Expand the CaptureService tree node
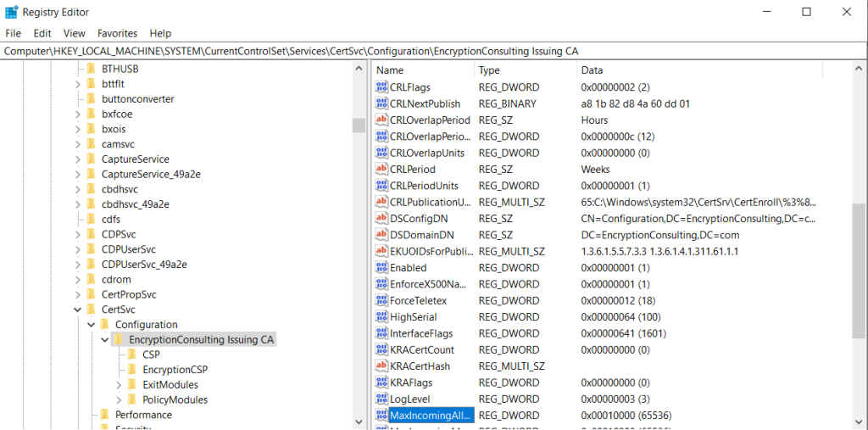868x430 pixels. pos(78,159)
